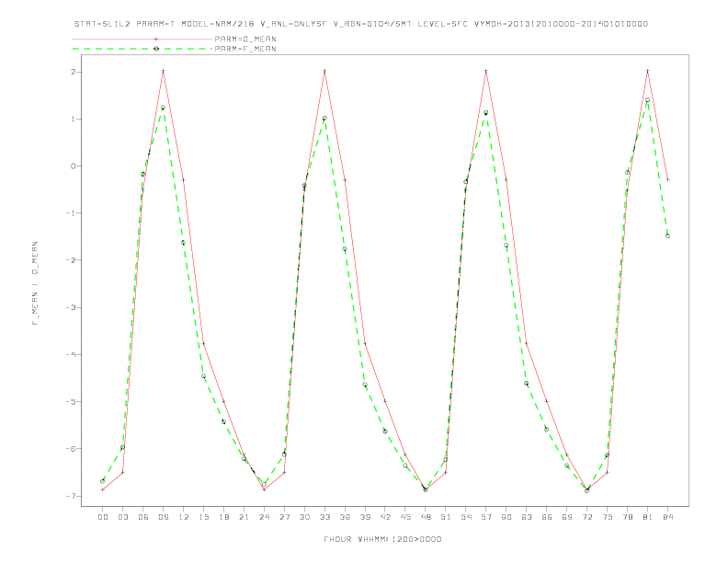Click the y-axis tick label -7

72,496
